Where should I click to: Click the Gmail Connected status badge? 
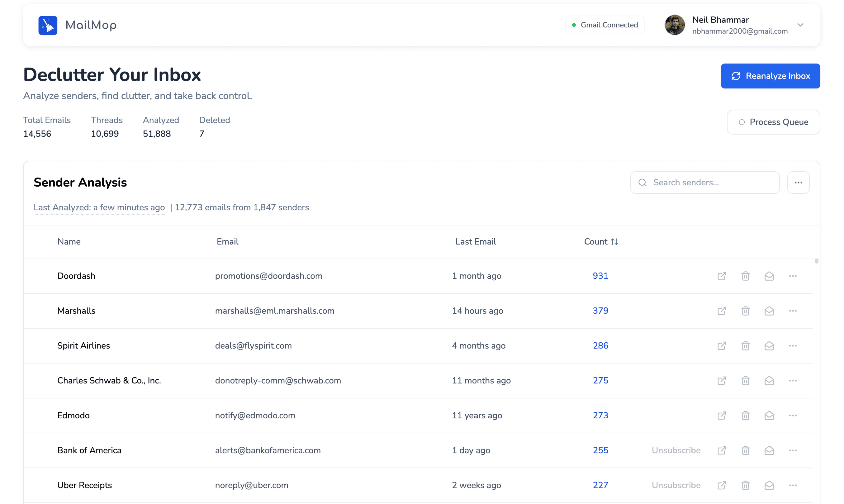[605, 25]
